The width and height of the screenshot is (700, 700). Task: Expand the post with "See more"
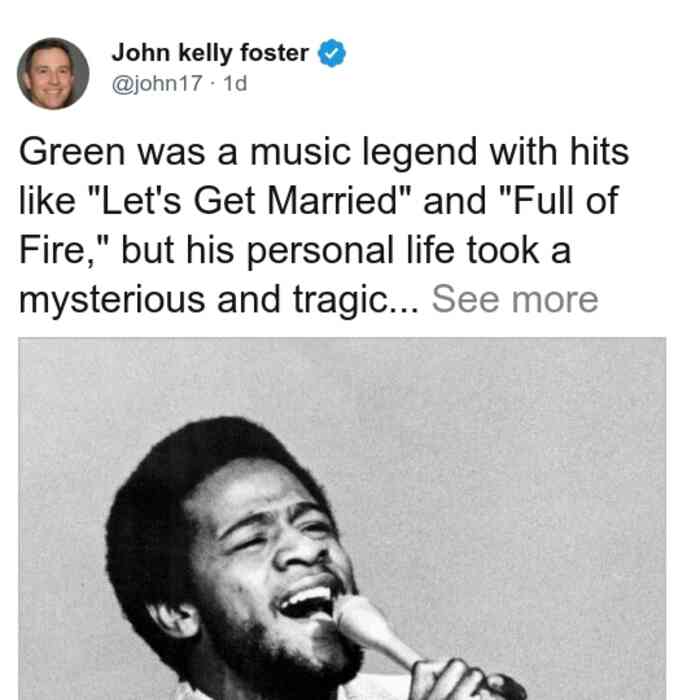515,299
